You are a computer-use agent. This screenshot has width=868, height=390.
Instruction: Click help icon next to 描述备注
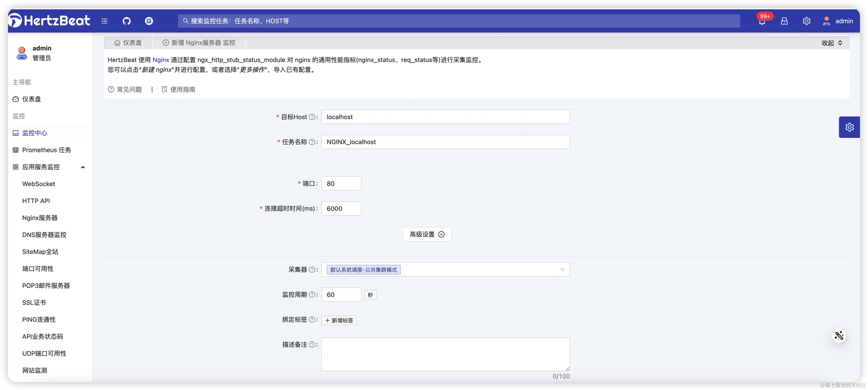tap(312, 345)
